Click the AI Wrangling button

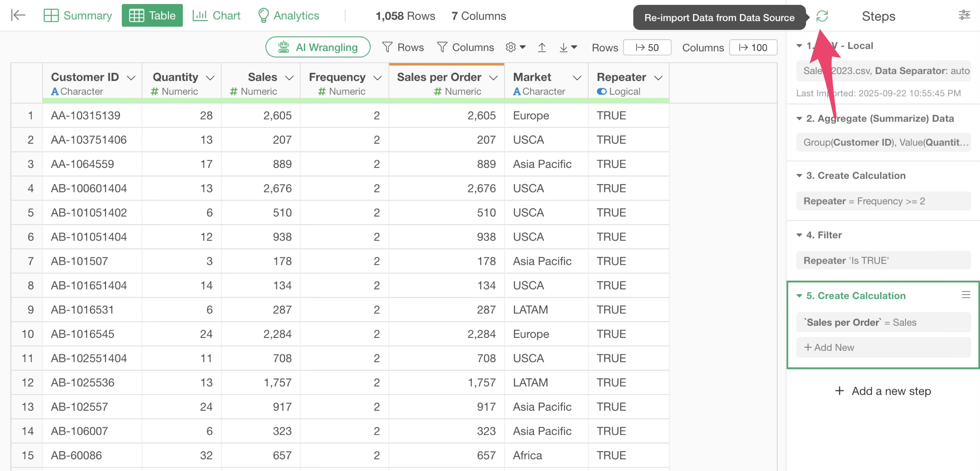pos(318,47)
